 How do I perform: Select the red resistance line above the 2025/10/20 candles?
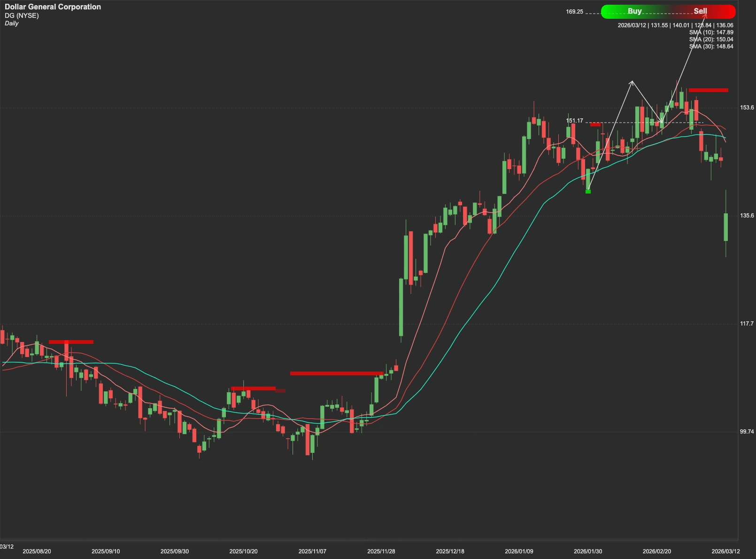(x=253, y=388)
